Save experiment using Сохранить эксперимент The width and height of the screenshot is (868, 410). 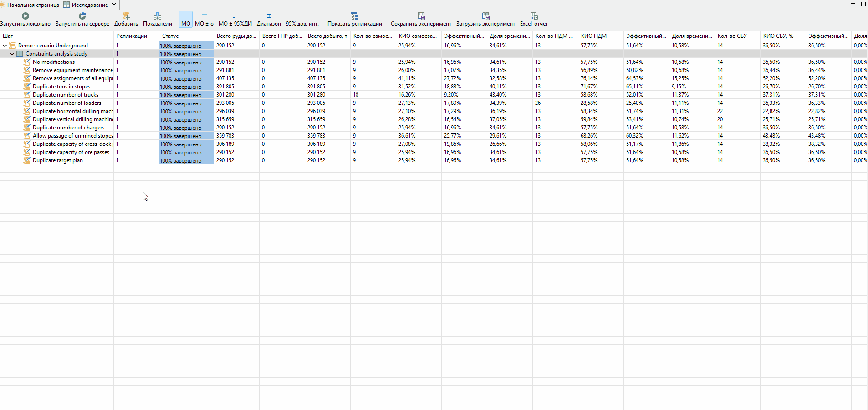(421, 20)
